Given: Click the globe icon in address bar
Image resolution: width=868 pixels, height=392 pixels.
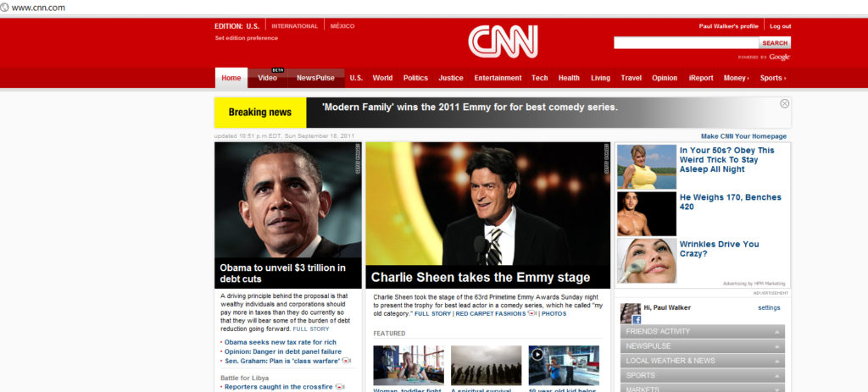Looking at the screenshot, I should pyautogui.click(x=5, y=8).
